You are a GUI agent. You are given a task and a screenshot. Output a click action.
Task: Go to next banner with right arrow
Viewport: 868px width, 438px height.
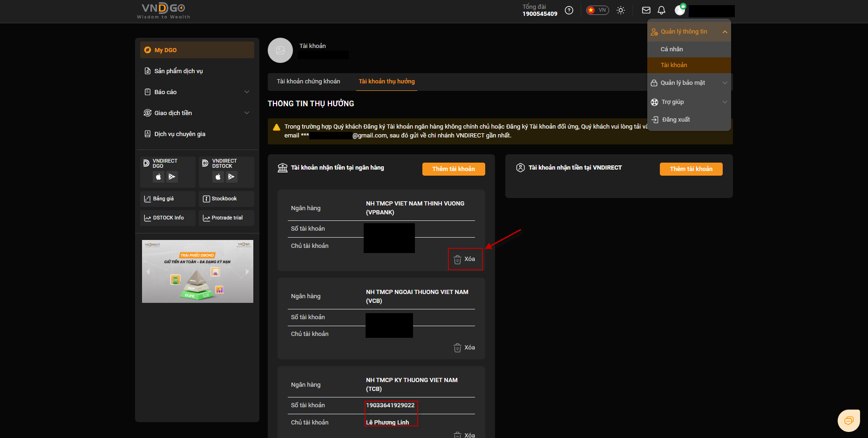pos(247,271)
